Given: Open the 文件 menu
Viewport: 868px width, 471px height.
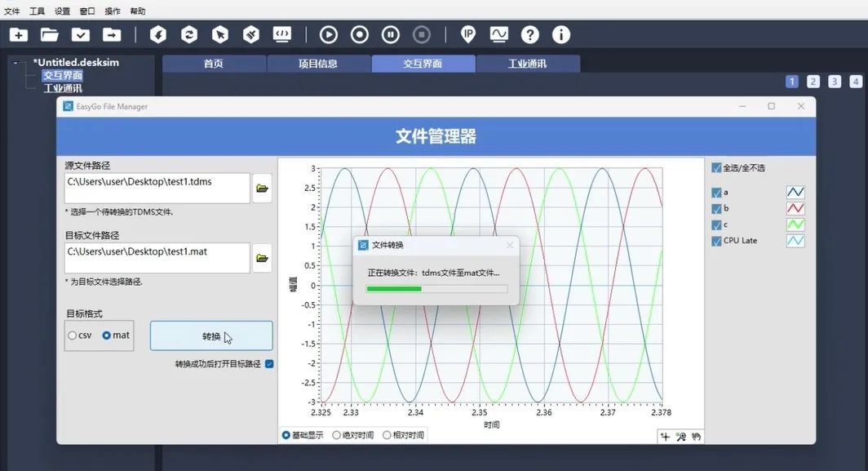Looking at the screenshot, I should (11, 11).
